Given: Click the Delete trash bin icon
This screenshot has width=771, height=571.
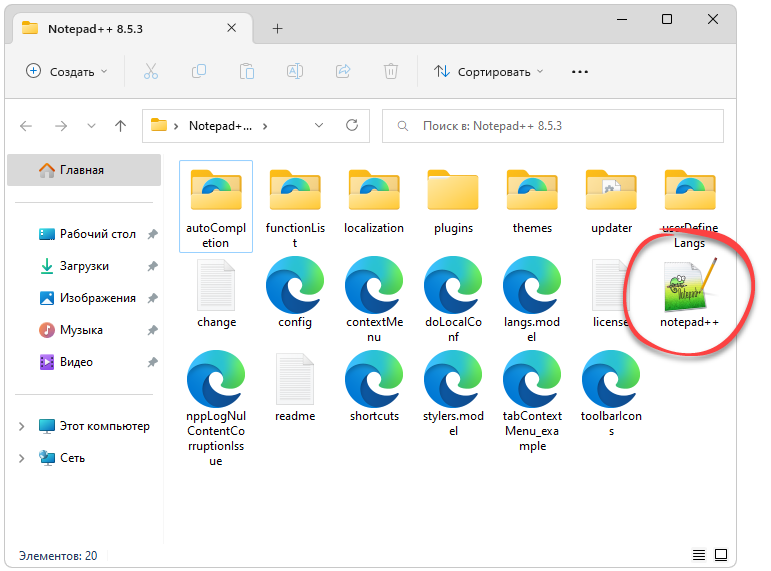Looking at the screenshot, I should point(391,71).
